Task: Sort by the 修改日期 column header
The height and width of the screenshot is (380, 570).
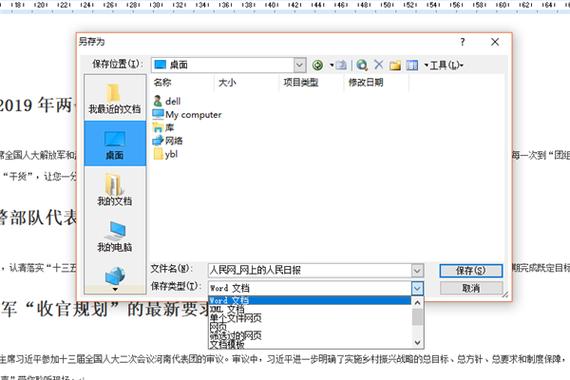Action: click(376, 83)
